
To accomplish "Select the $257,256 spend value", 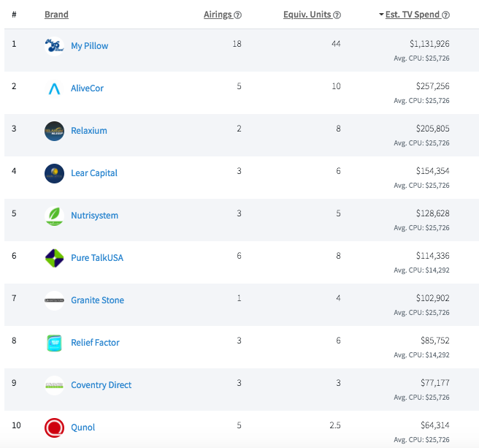I will coord(432,86).
